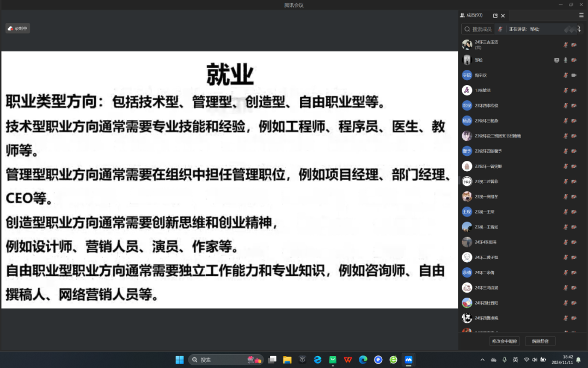Click the muted-mic filter icon beside search box
The image size is (588, 368).
[x=500, y=29]
